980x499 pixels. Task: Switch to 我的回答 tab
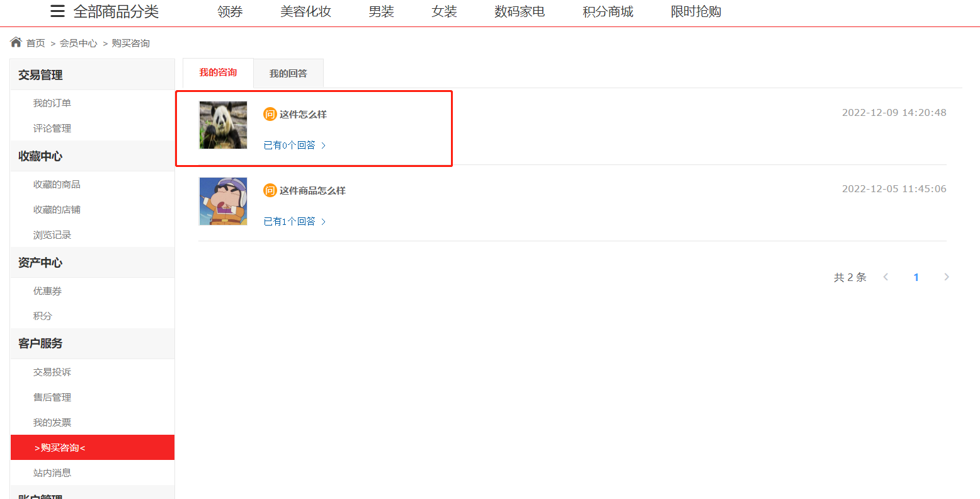(288, 73)
